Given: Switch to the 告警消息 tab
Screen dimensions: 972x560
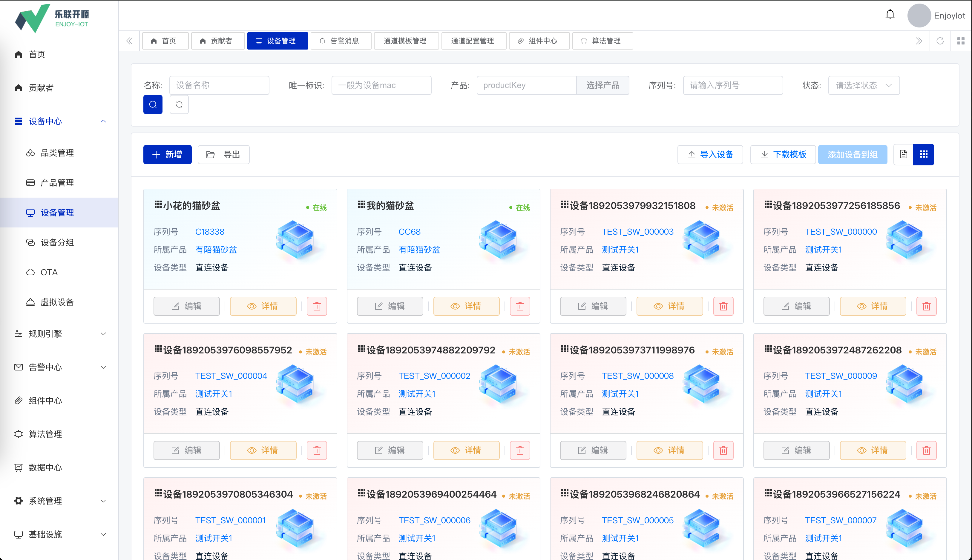Looking at the screenshot, I should (341, 41).
